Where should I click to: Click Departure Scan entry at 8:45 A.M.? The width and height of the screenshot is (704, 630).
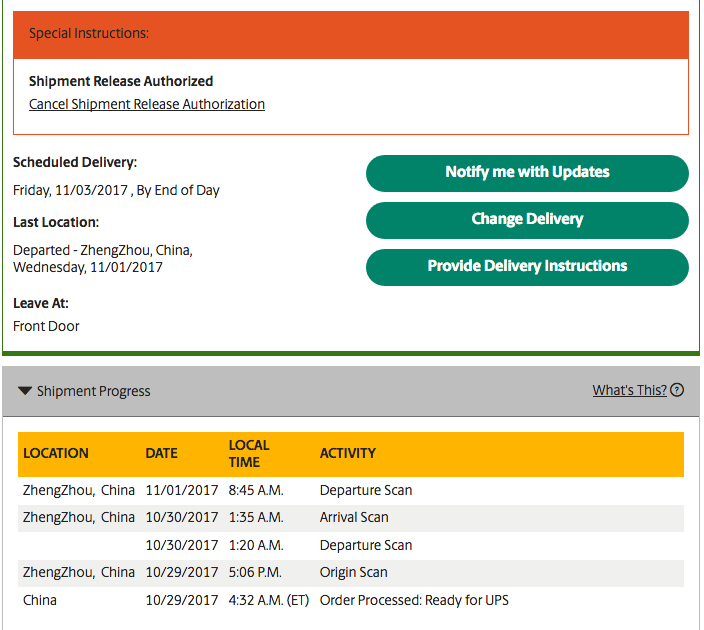click(365, 490)
